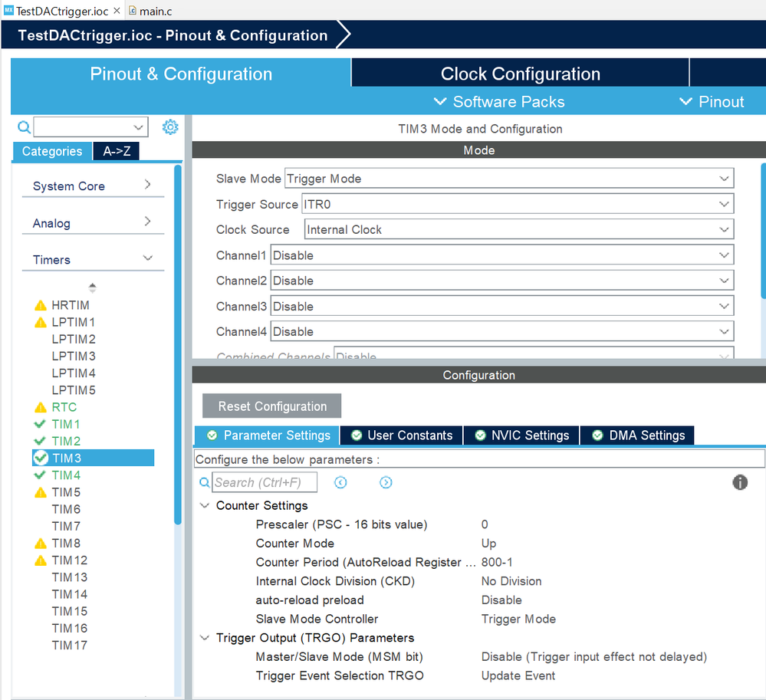This screenshot has width=766, height=700.
Task: Click the green check icon next to TIM4
Action: tap(40, 475)
